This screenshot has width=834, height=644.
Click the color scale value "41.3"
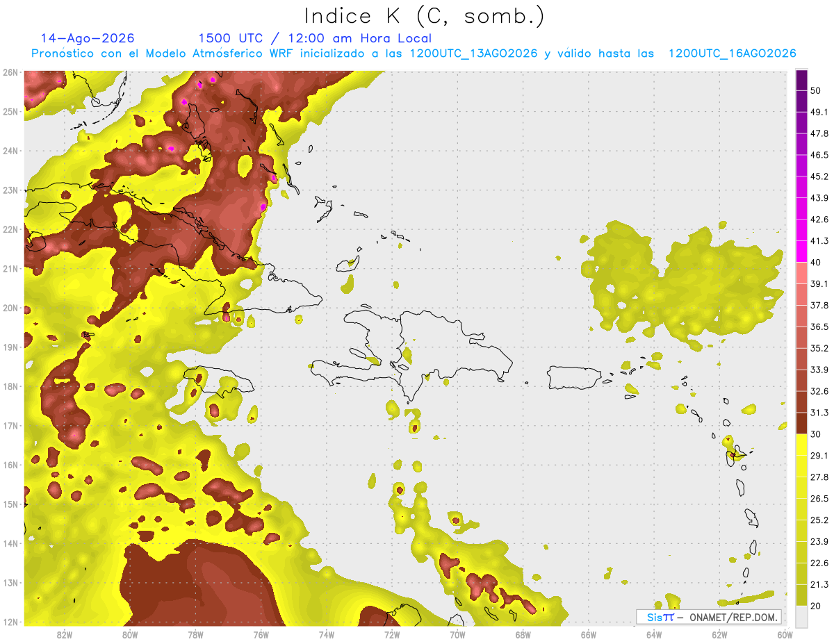tap(819, 241)
